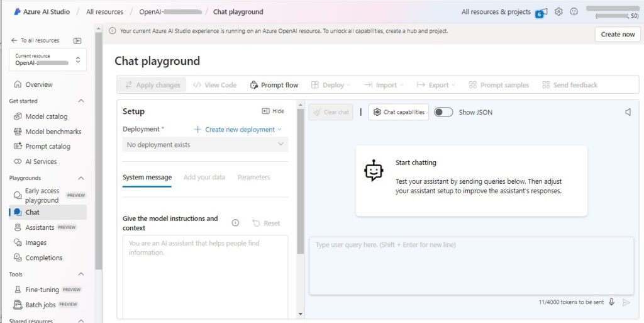Select the System message tab
This screenshot has height=323, width=644.
click(147, 177)
